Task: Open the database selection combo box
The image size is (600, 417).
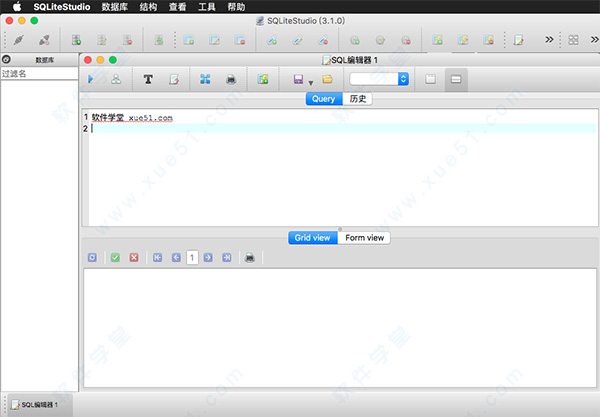Action: [379, 79]
